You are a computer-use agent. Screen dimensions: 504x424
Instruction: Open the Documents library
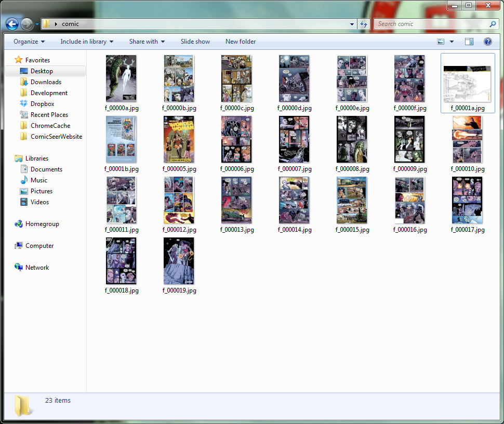click(x=41, y=169)
